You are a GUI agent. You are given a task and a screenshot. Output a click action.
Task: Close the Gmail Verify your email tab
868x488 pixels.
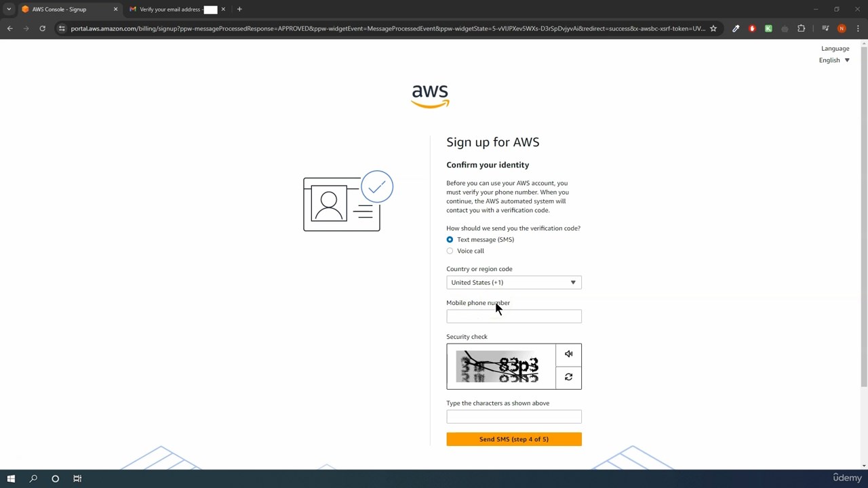coord(223,9)
